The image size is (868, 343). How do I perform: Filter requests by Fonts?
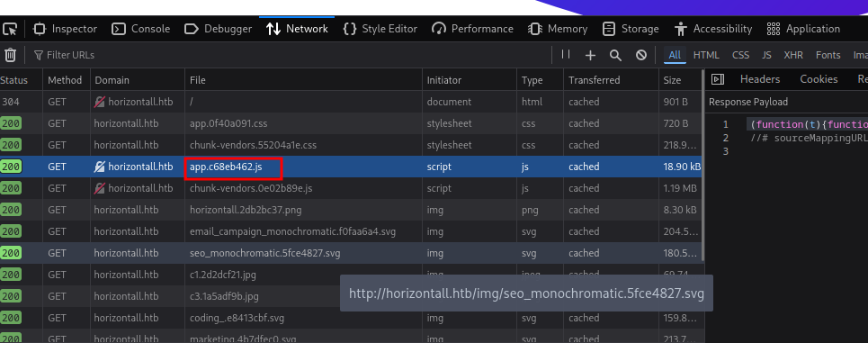(x=828, y=55)
